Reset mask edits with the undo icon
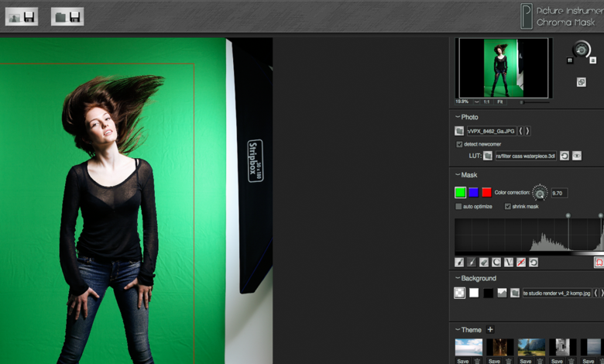604x364 pixels. tap(534, 263)
